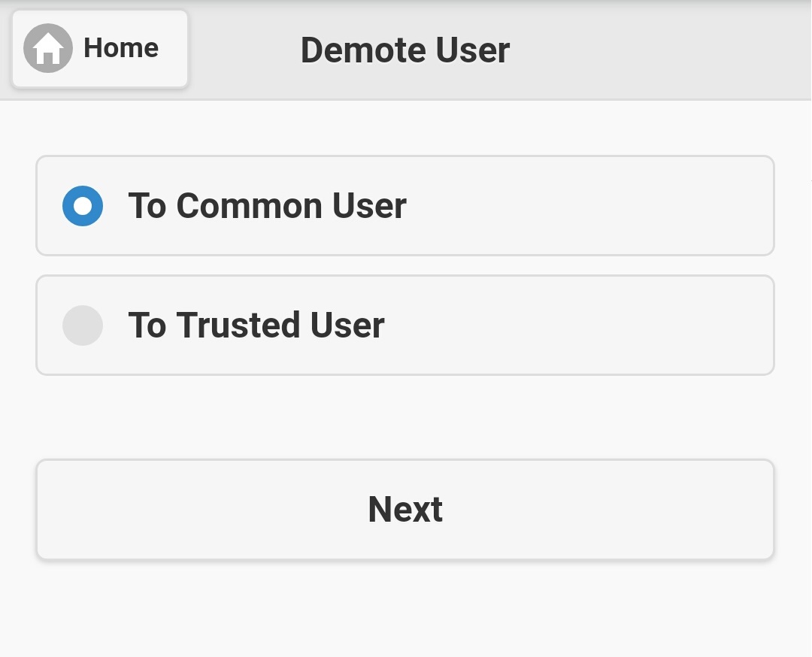Click the "To Common User" label text

(x=267, y=206)
